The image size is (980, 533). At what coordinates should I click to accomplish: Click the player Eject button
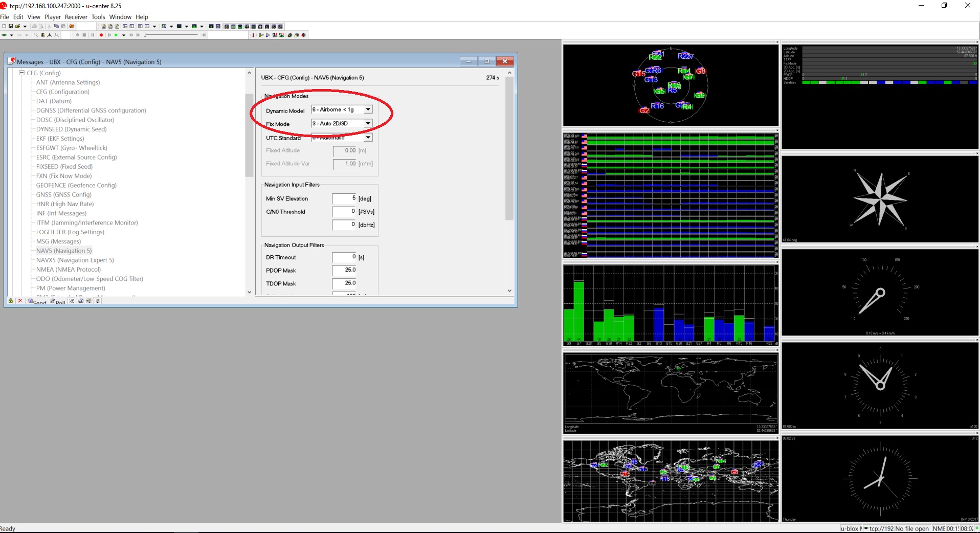[x=78, y=35]
